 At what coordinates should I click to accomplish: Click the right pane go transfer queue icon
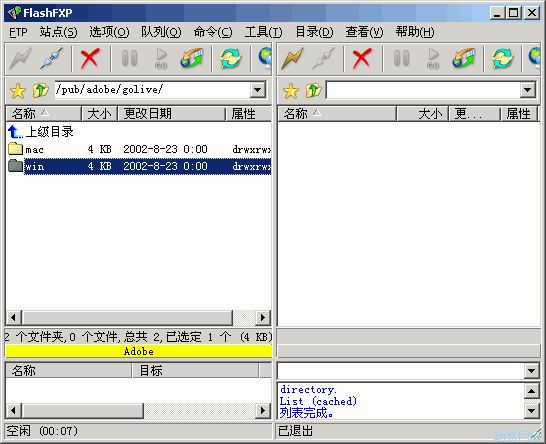433,58
